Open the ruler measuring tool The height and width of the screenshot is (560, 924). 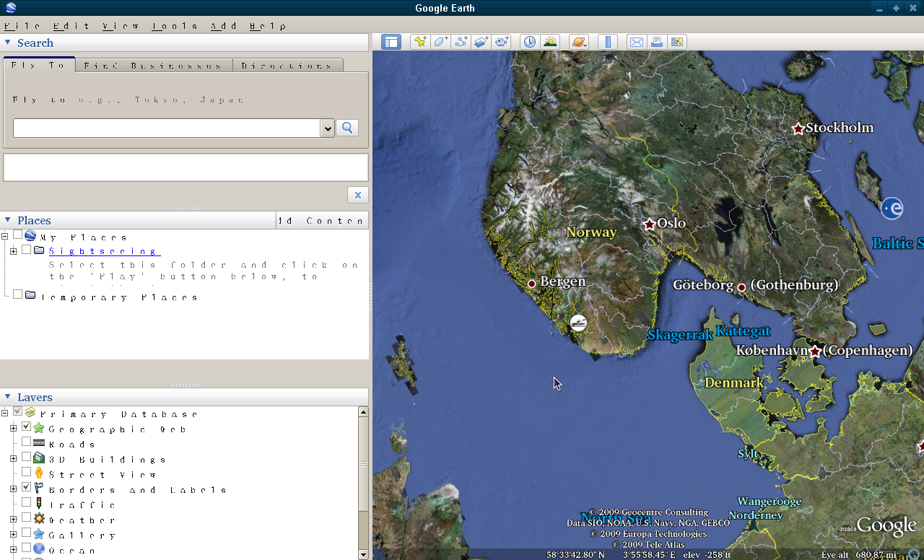608,42
